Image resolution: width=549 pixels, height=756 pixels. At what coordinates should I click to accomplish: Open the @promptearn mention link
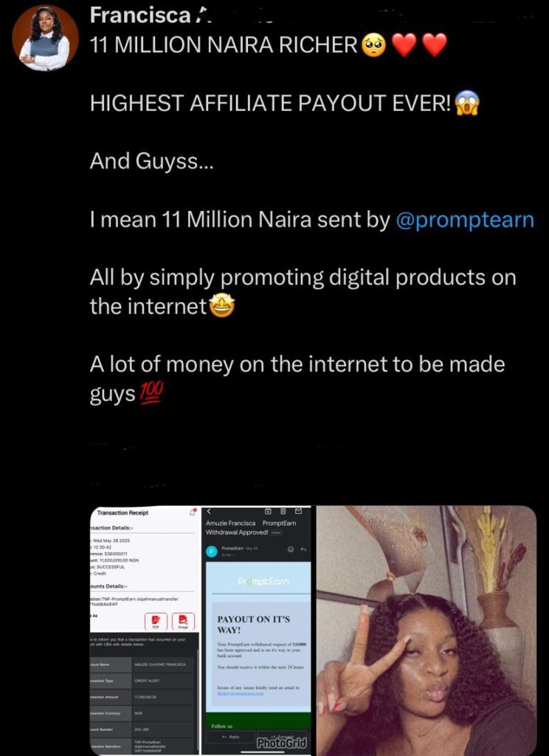(465, 221)
